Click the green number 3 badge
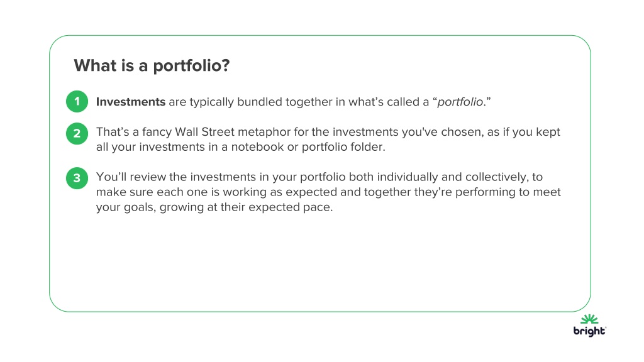This screenshot has width=644, height=362. (x=77, y=178)
